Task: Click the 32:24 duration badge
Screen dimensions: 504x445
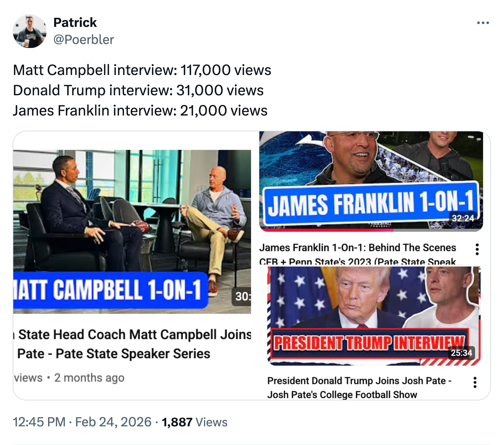Action: click(x=463, y=218)
